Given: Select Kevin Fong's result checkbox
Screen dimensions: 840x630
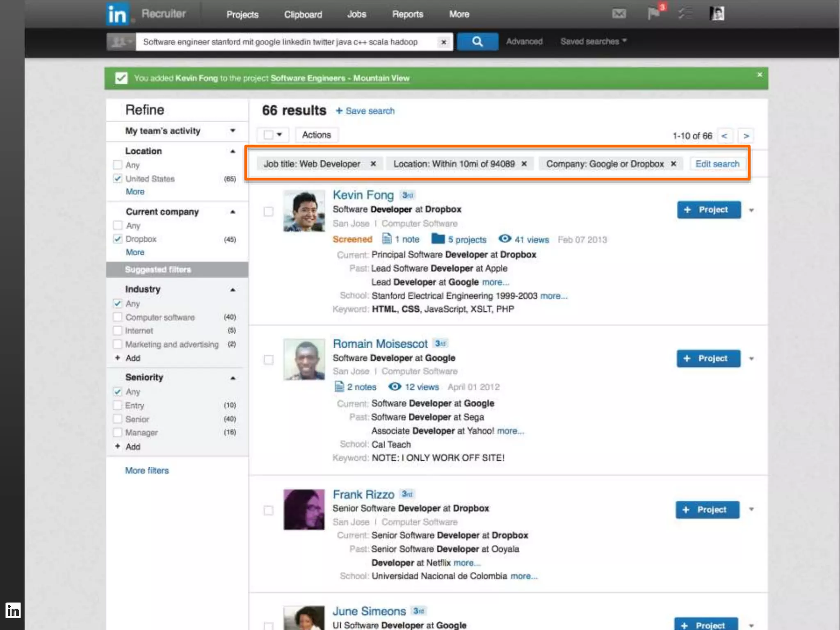Looking at the screenshot, I should 268,211.
